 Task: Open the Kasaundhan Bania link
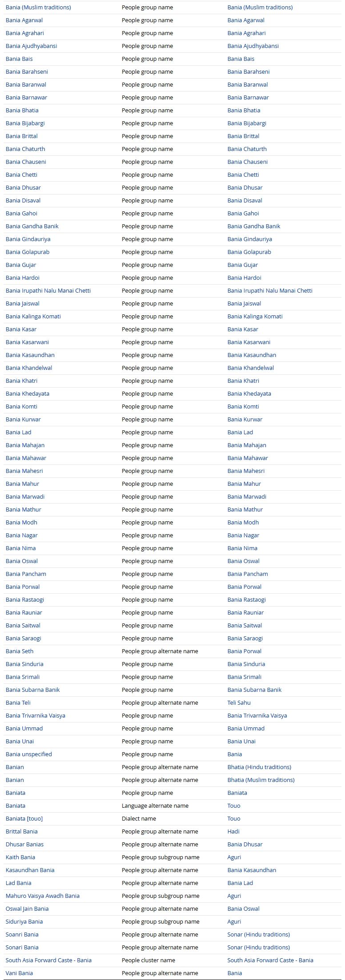pos(30,870)
